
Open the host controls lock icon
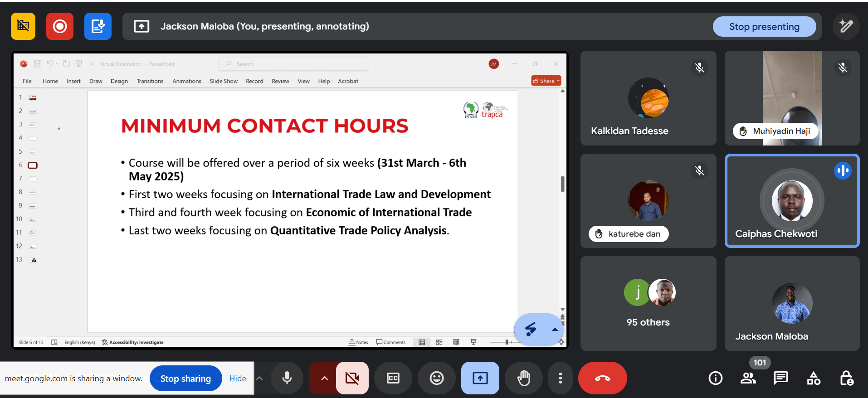pos(846,378)
